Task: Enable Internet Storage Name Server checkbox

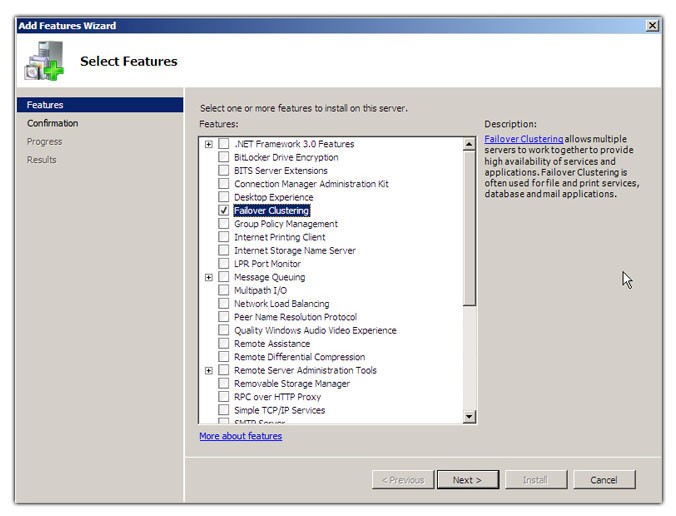Action: coord(223,250)
